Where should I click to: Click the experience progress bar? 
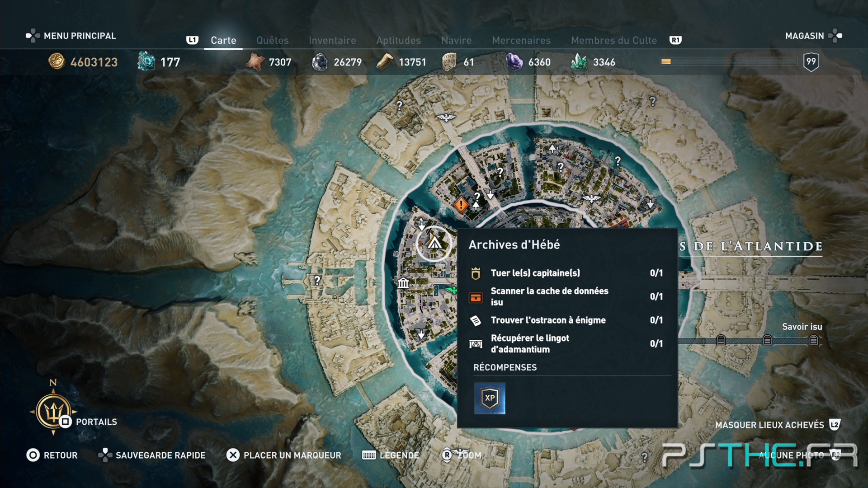point(729,61)
